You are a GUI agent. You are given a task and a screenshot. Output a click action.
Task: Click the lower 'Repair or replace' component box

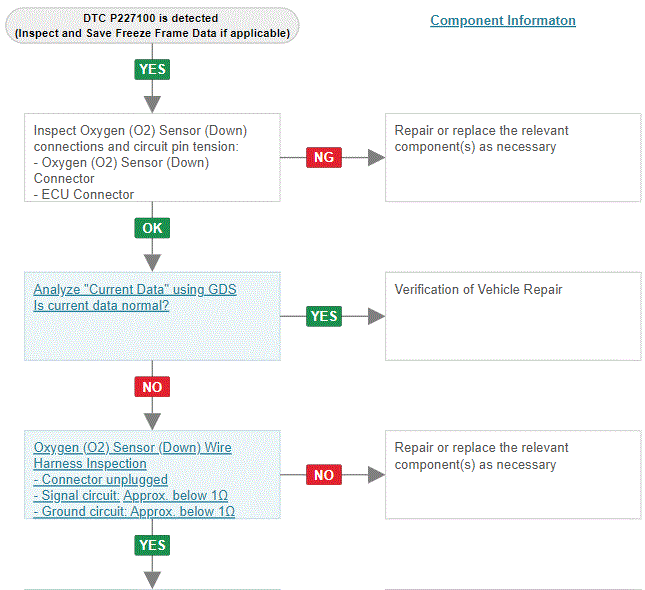513,475
